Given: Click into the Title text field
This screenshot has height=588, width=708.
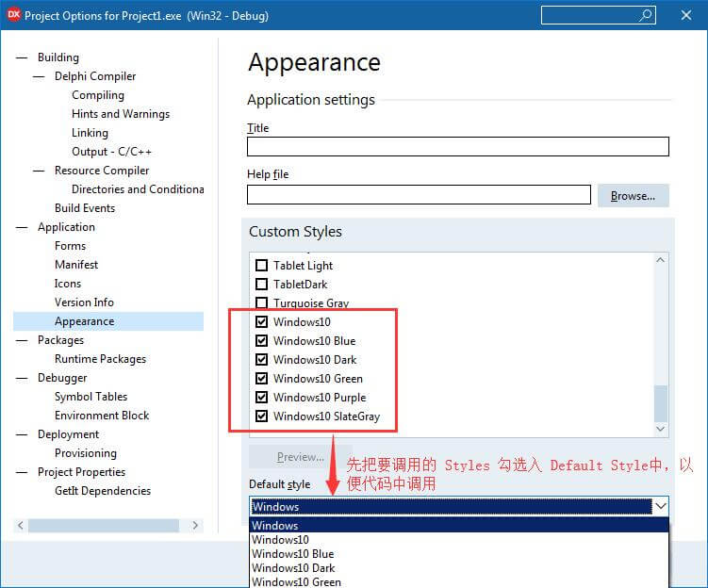Looking at the screenshot, I should [x=457, y=147].
